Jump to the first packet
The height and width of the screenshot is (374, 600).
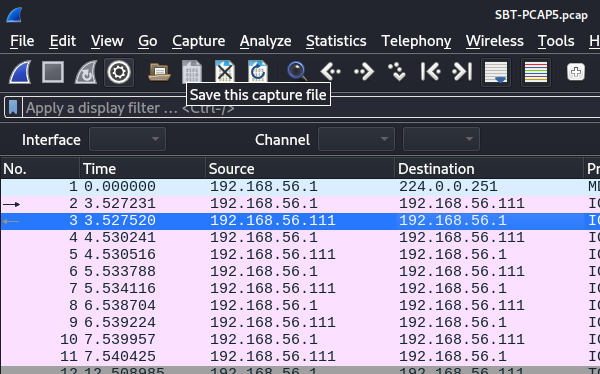tap(430, 72)
